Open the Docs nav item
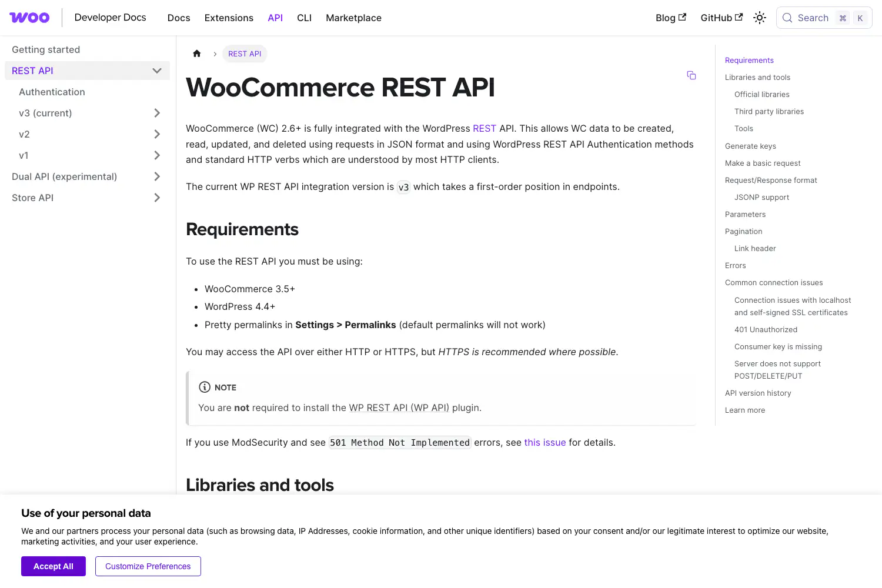 [179, 18]
